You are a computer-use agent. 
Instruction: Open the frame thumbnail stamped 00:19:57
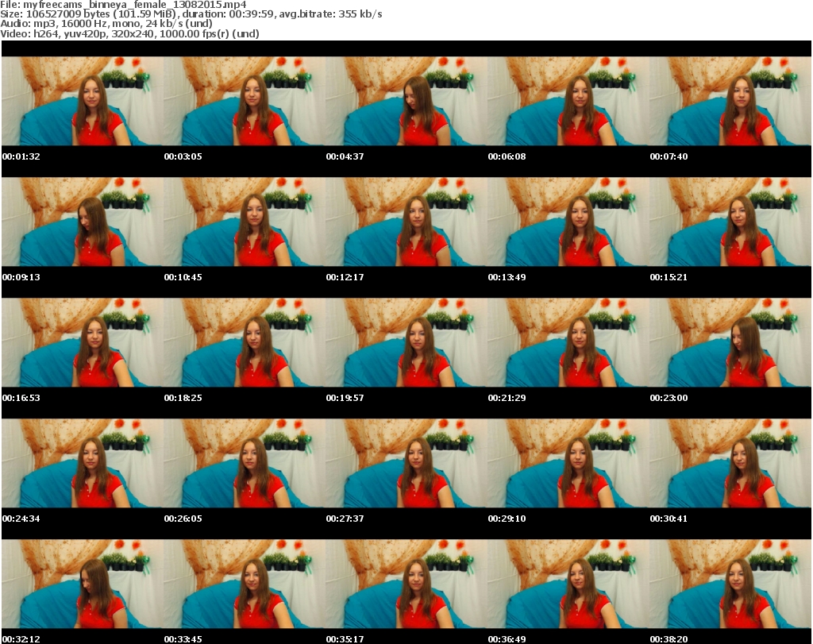(406, 343)
